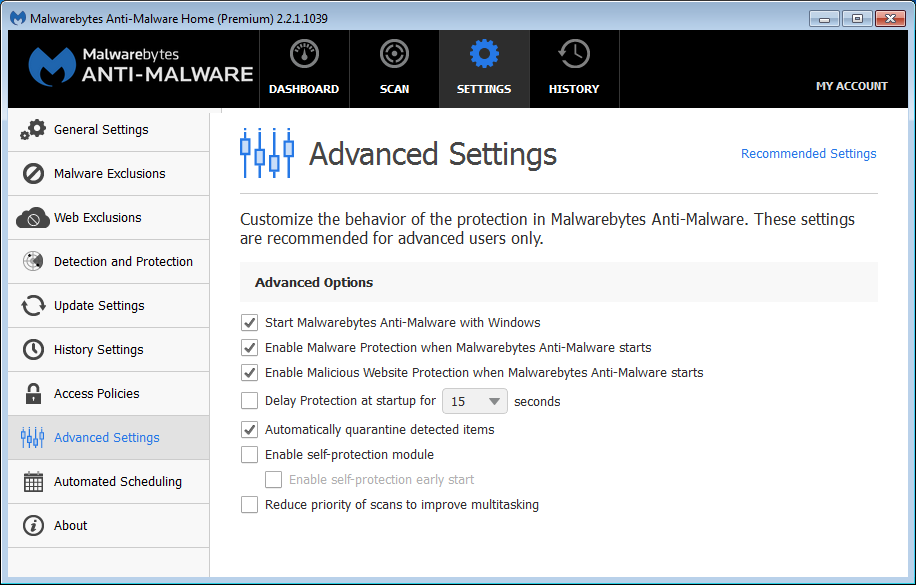Check Enable self-protection module
This screenshot has height=585, width=916.
pyautogui.click(x=249, y=455)
